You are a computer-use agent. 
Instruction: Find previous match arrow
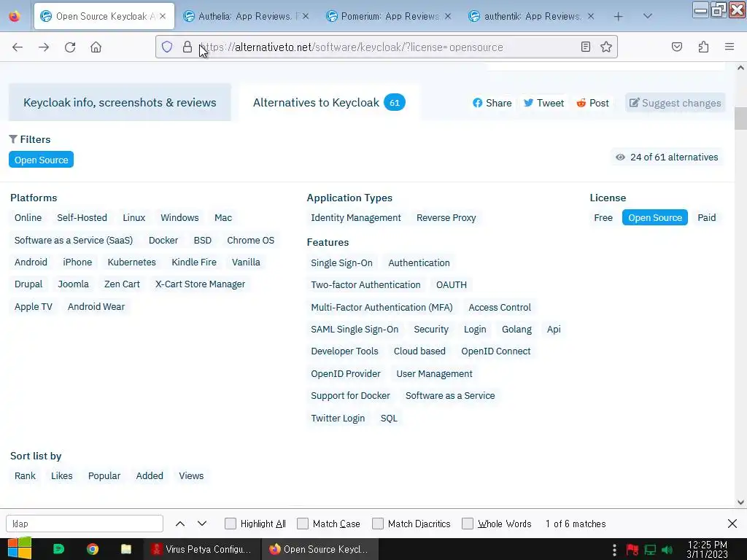point(180,524)
